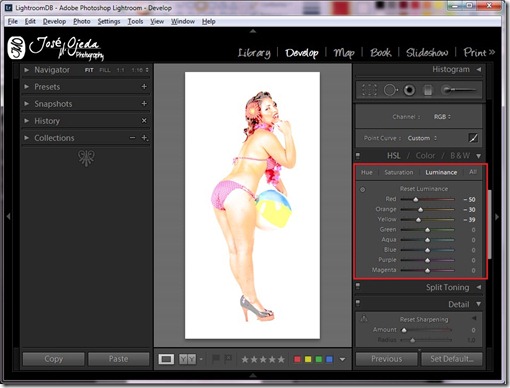This screenshot has height=388, width=510.
Task: Flag the photo as pick
Action: click(x=216, y=359)
